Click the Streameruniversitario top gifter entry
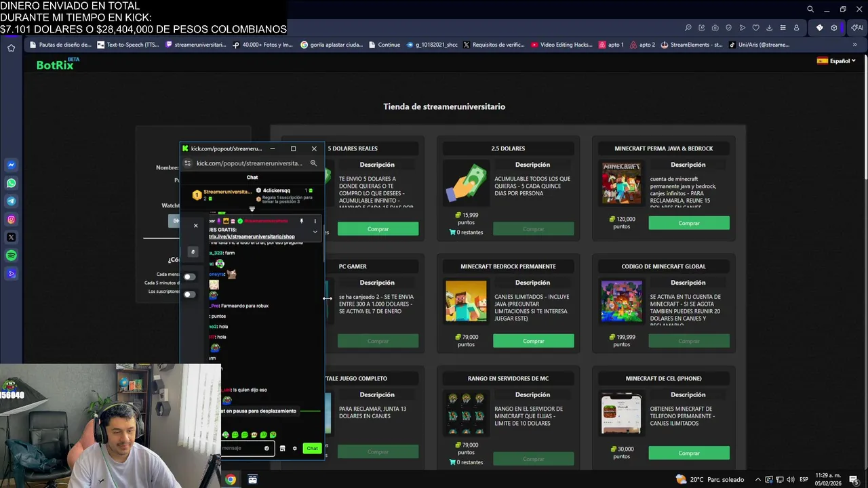The height and width of the screenshot is (488, 868). click(x=222, y=195)
